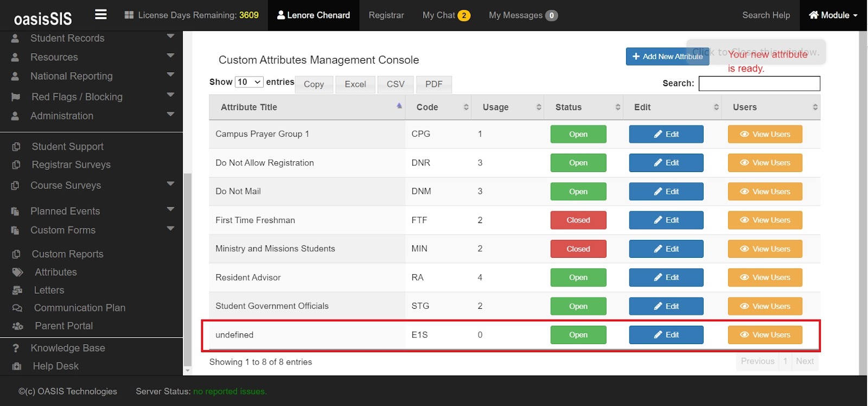Export table to PDF

(434, 84)
